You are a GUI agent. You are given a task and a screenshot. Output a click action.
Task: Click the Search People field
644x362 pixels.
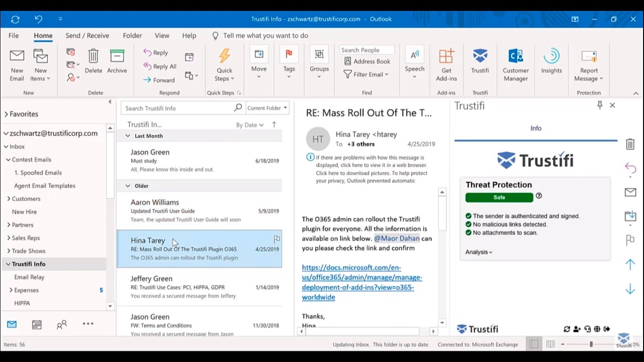point(367,50)
